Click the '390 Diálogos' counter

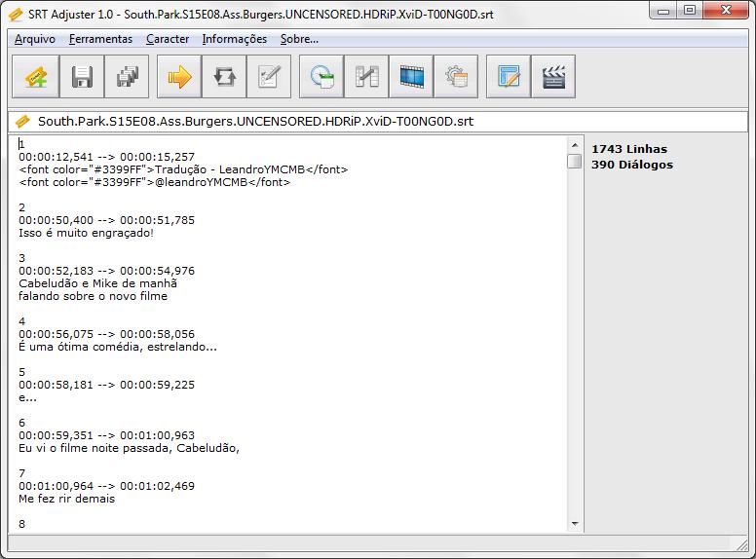tap(632, 165)
